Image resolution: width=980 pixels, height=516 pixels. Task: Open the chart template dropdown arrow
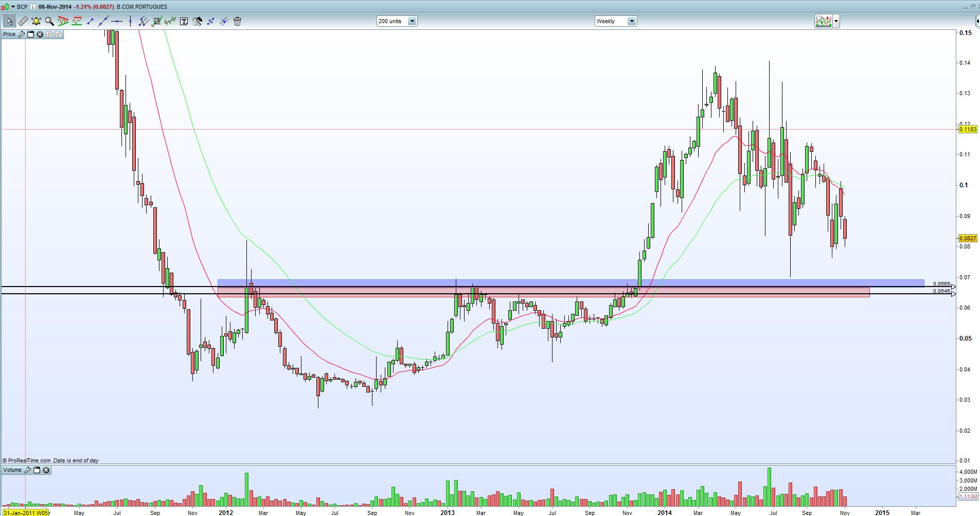tap(836, 21)
